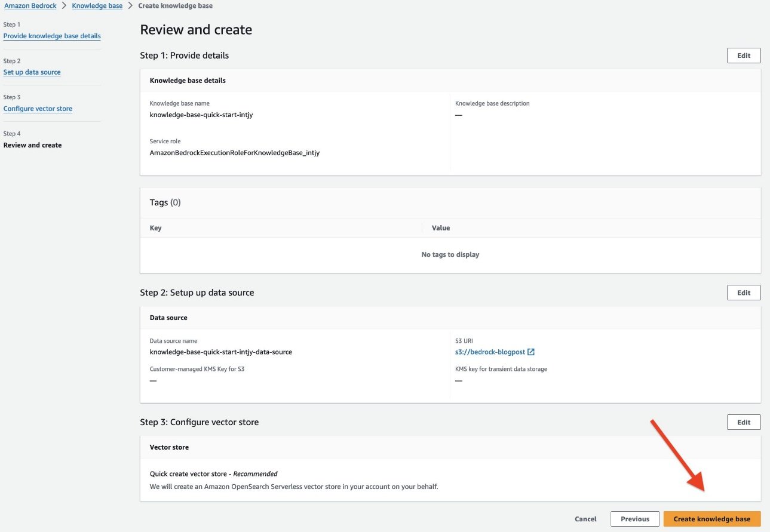Click the 'Create knowledge base' breadcrumb text

click(175, 5)
